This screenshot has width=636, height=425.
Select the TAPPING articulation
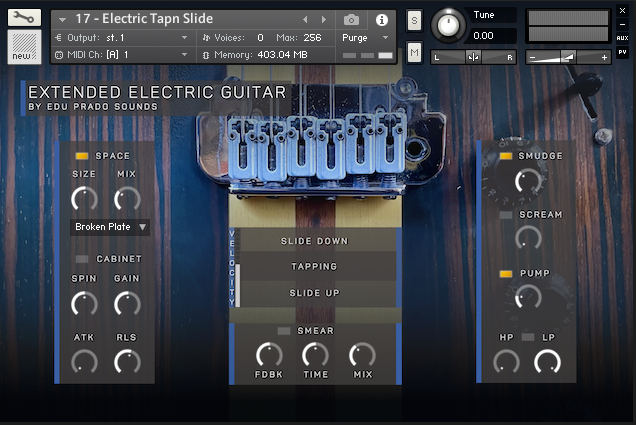click(314, 267)
